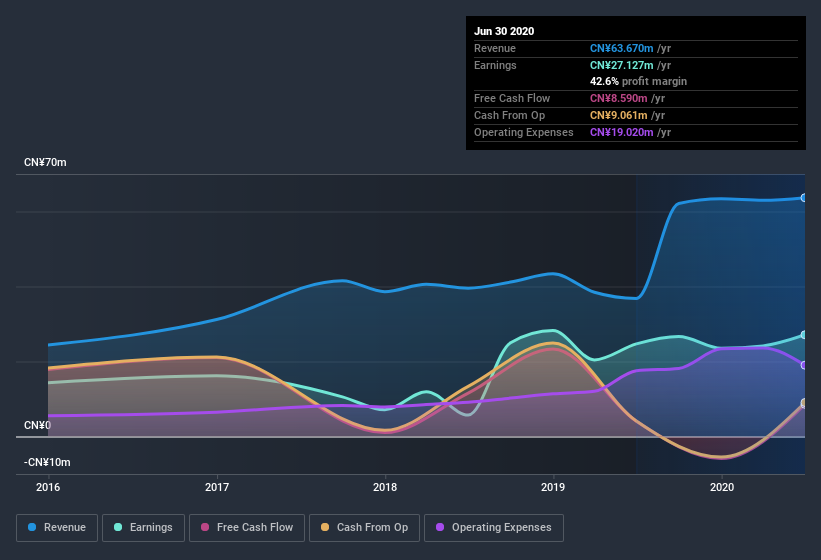Select Cash From Op endpoint marker
821x560 pixels.
point(804,402)
